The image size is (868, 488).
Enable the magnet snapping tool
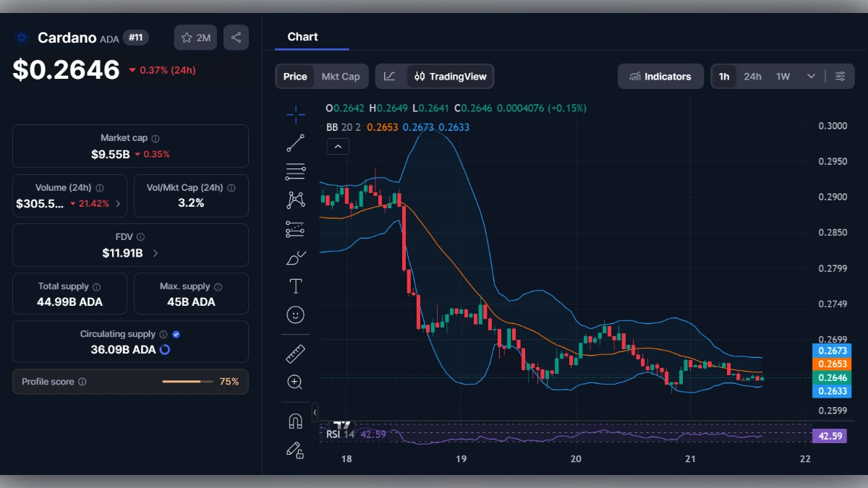[x=295, y=421]
